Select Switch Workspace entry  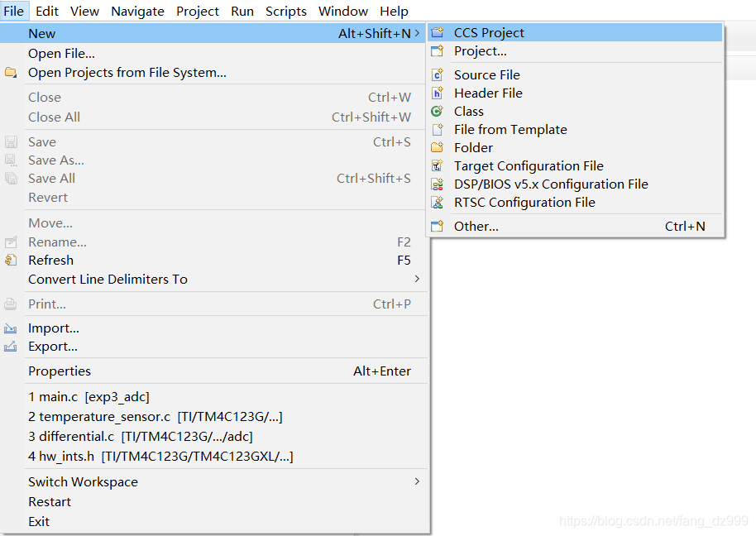click(x=214, y=481)
